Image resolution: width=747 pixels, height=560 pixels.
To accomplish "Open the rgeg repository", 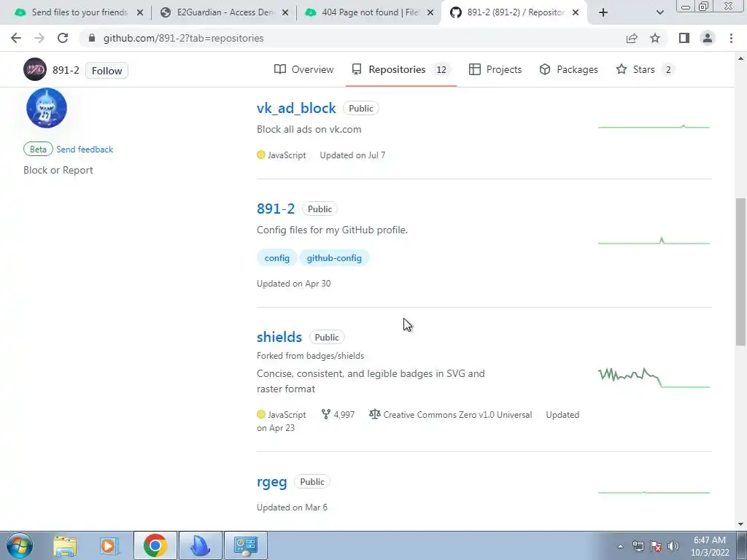I will coord(272,482).
